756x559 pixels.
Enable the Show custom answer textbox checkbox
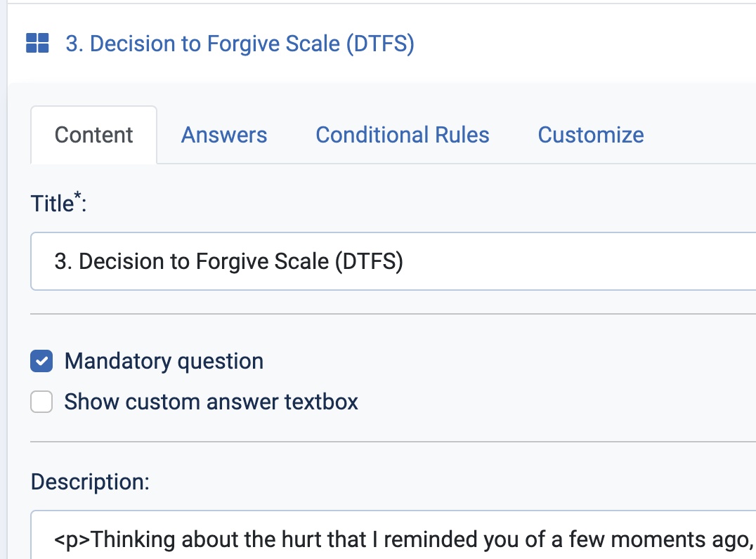tap(41, 402)
